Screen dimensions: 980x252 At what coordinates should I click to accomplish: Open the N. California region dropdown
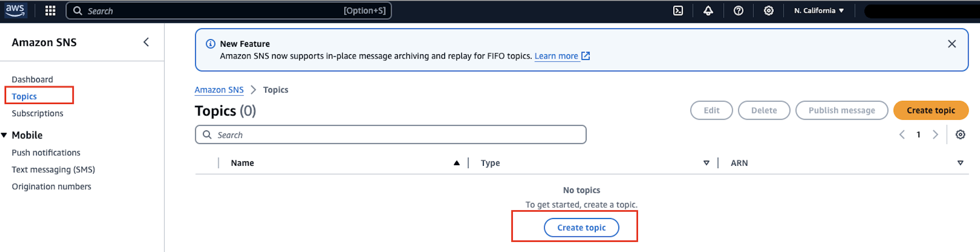(819, 10)
